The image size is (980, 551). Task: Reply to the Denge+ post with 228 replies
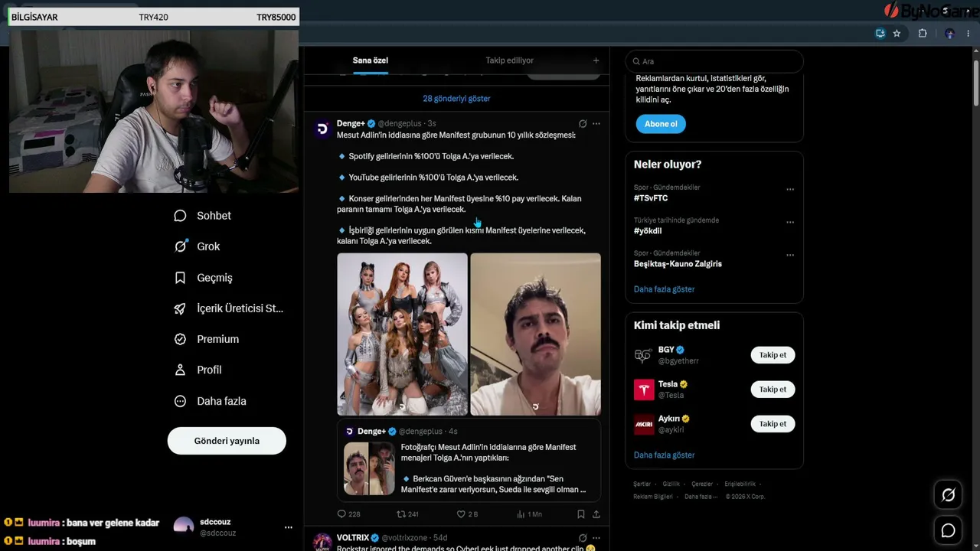pos(348,514)
